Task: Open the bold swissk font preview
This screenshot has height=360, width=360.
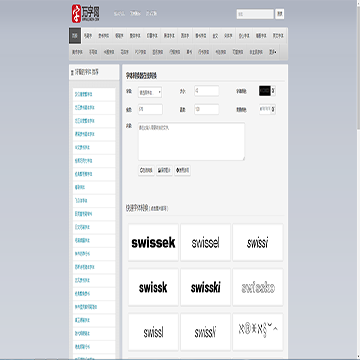Action: point(153,287)
